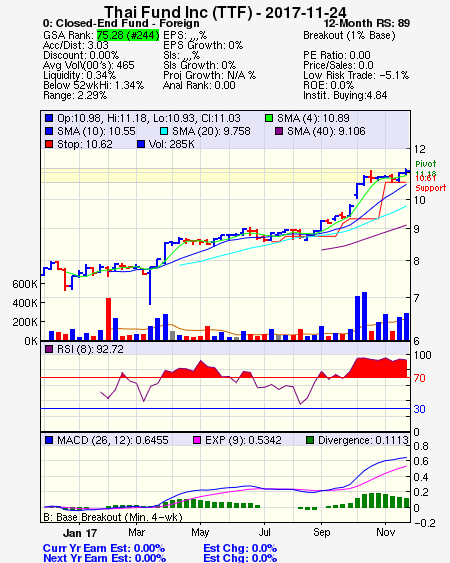The height and width of the screenshot is (563, 450).
Task: Click the Range: 2.29% text
Action: click(75, 96)
